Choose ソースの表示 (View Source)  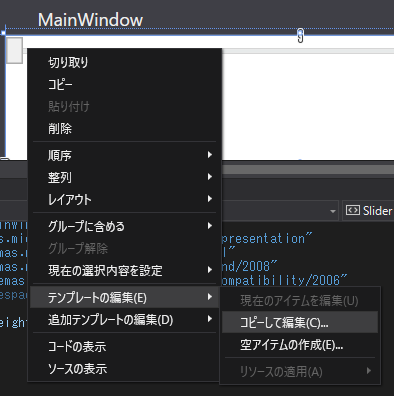point(125,369)
